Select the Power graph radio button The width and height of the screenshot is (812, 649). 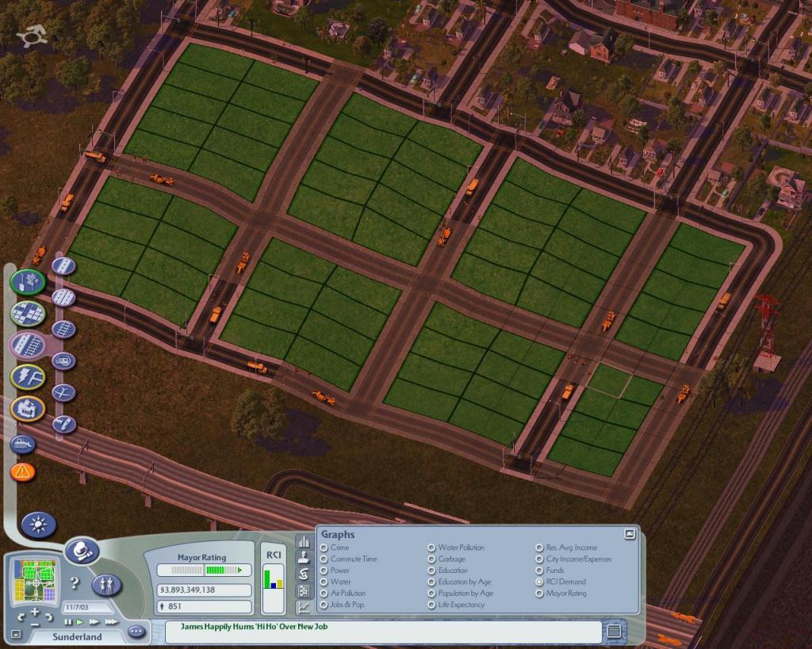coord(324,571)
